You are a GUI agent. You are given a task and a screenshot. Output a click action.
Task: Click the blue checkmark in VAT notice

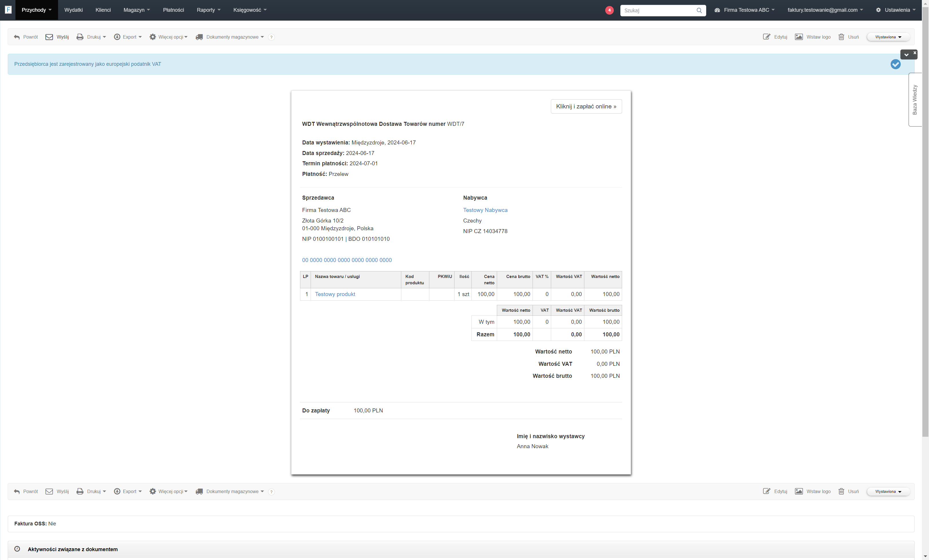pos(896,64)
